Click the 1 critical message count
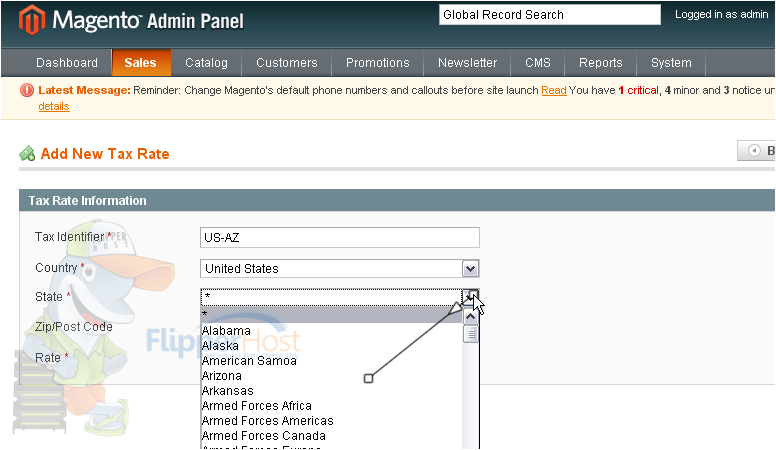 (638, 91)
